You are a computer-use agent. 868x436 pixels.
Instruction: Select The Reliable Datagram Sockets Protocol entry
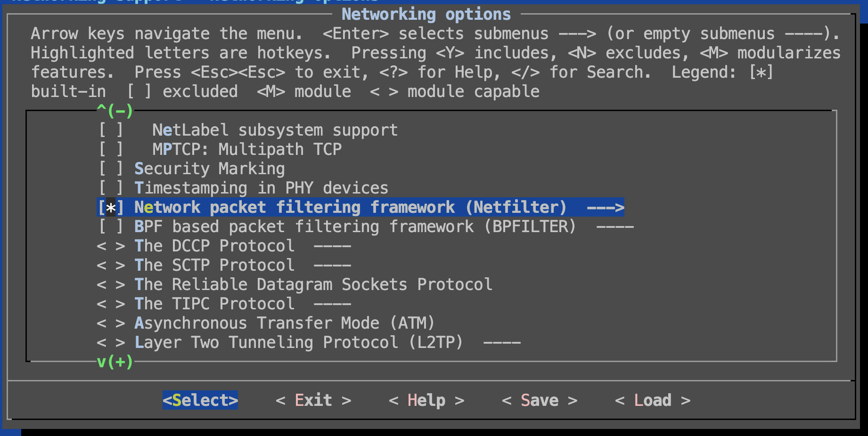coord(313,285)
